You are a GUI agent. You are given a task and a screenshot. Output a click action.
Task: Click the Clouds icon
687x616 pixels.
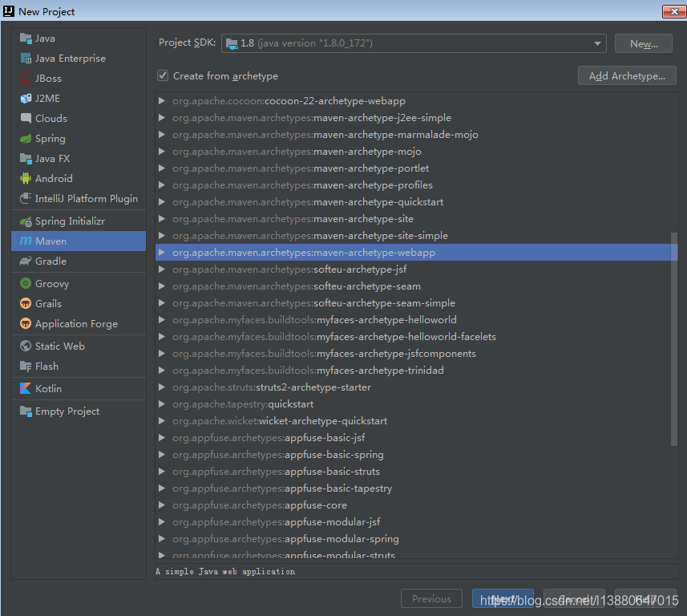(26, 119)
